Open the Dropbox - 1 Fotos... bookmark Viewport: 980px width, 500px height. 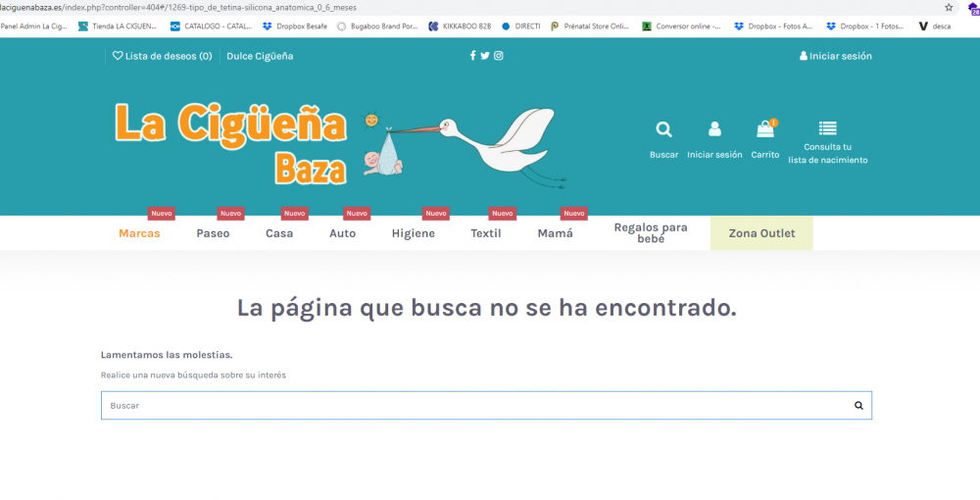865,26
